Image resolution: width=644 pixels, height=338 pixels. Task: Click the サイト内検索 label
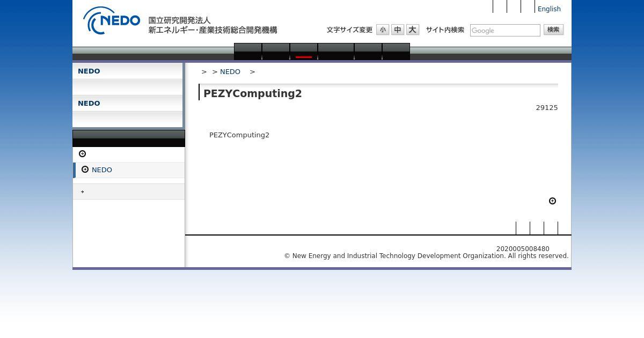(445, 30)
